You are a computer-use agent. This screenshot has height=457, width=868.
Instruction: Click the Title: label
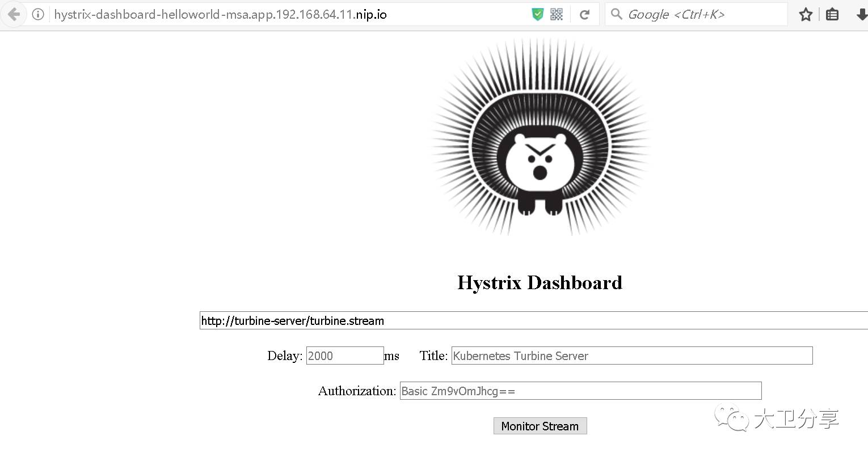coord(433,356)
